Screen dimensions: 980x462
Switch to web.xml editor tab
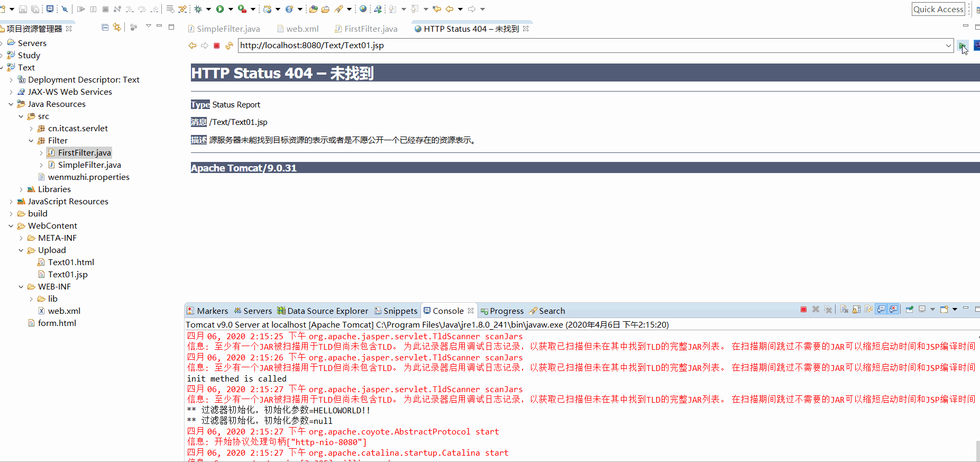[x=298, y=29]
